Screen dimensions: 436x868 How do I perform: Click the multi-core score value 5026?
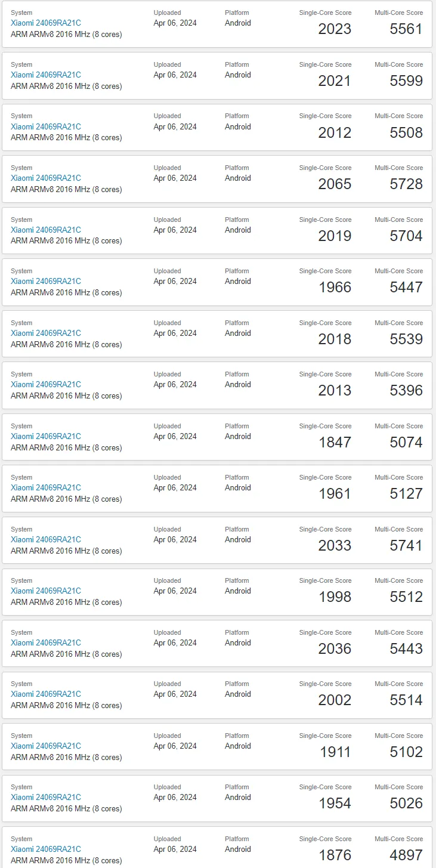tap(406, 804)
